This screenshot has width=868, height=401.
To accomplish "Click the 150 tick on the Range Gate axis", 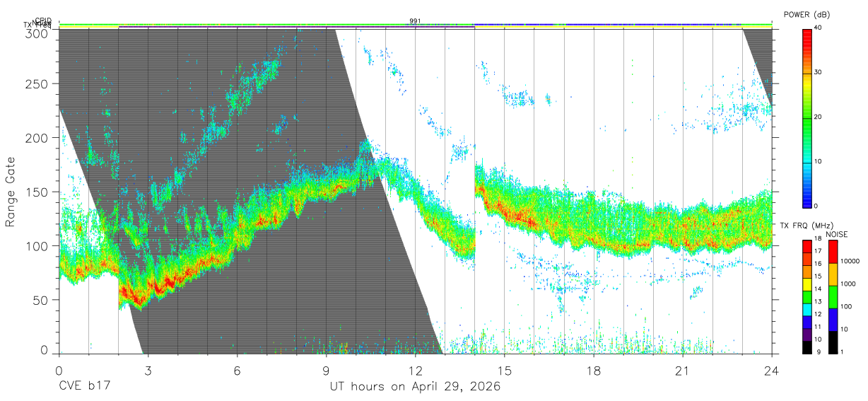I will pos(37,192).
